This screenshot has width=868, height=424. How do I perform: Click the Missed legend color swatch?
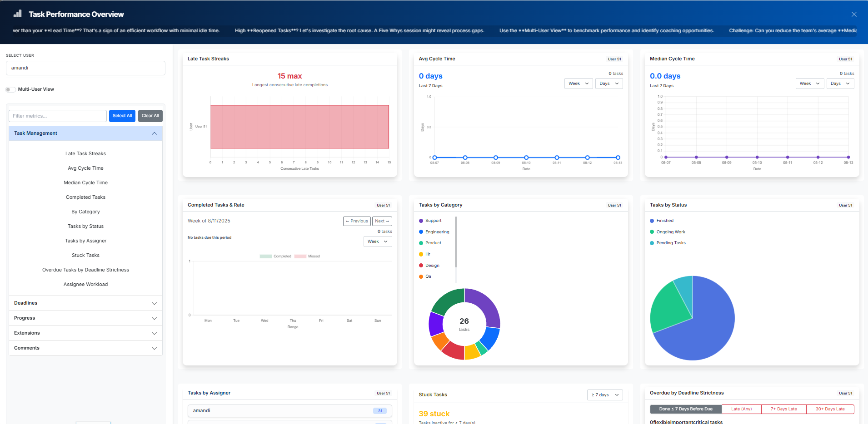click(x=300, y=256)
